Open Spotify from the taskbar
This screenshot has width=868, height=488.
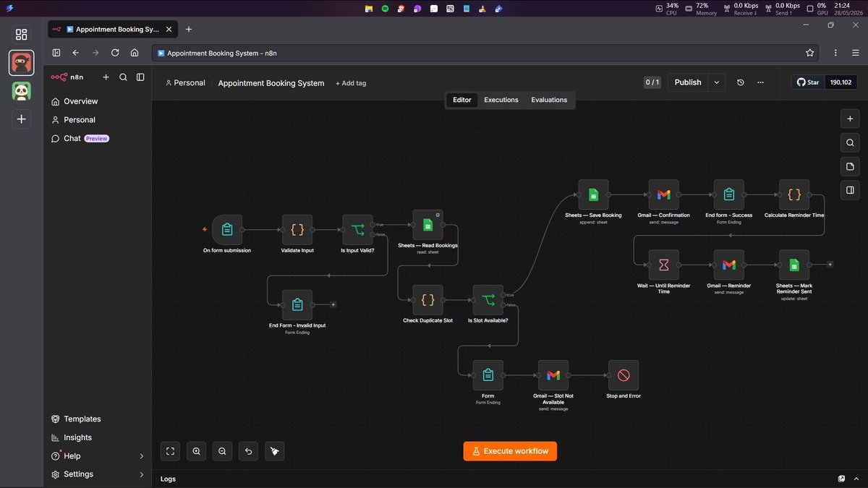[x=385, y=9]
